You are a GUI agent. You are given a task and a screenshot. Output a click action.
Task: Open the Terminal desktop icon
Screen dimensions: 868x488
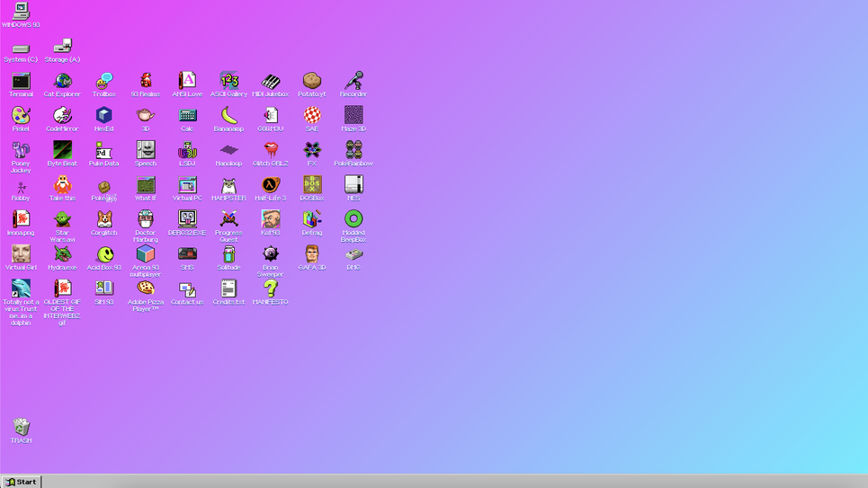point(21,82)
